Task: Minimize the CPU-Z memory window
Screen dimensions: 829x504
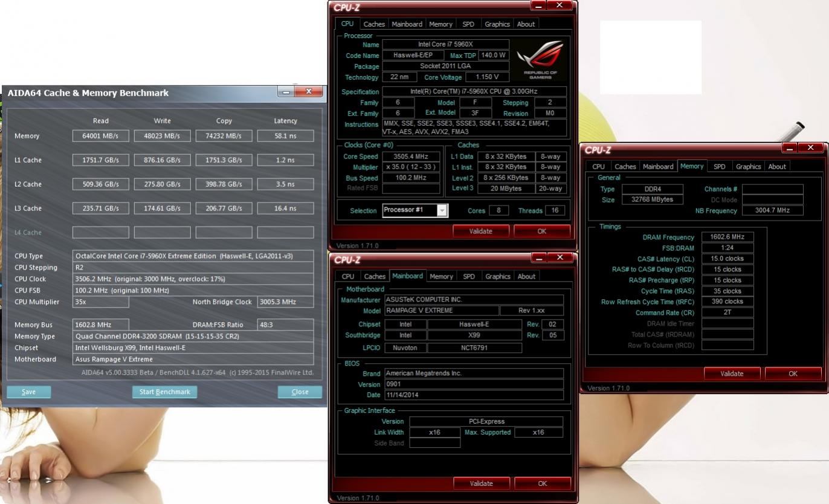Action: [x=789, y=148]
